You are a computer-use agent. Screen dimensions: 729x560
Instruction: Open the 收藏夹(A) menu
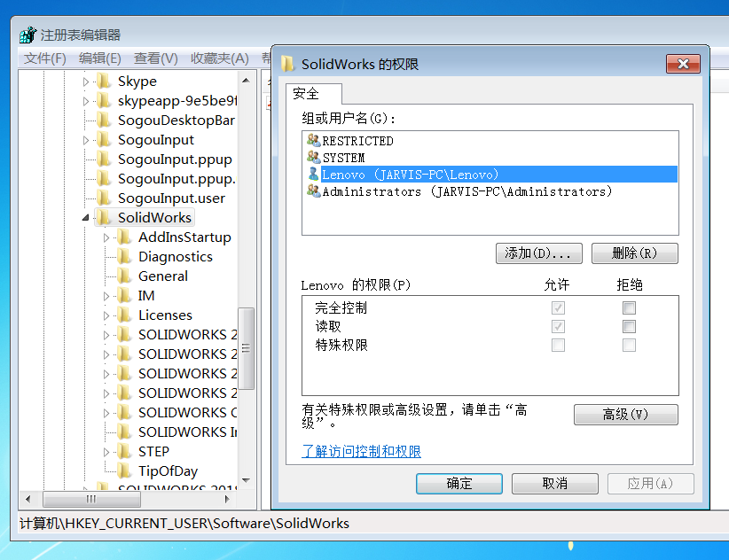tap(219, 58)
